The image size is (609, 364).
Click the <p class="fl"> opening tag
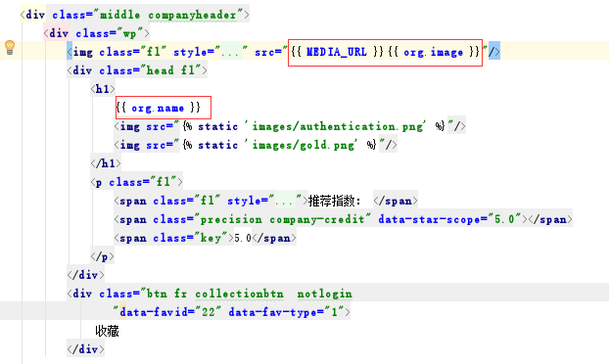[137, 182]
